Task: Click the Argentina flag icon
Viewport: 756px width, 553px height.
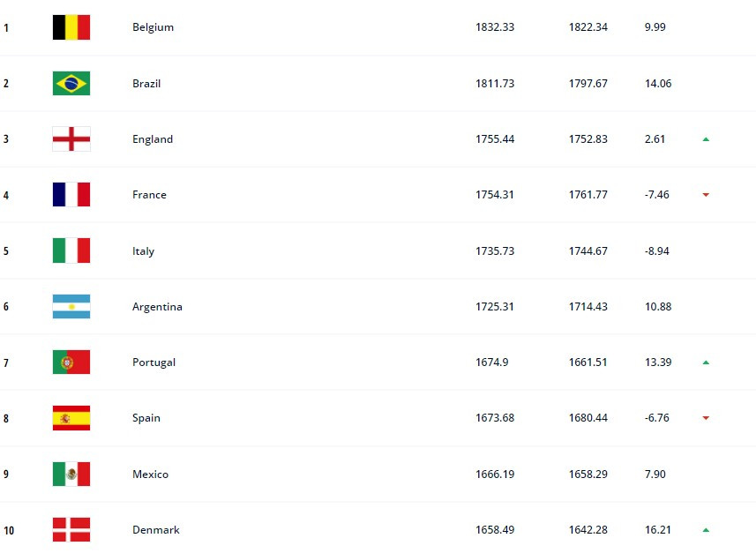Action: pyautogui.click(x=71, y=307)
